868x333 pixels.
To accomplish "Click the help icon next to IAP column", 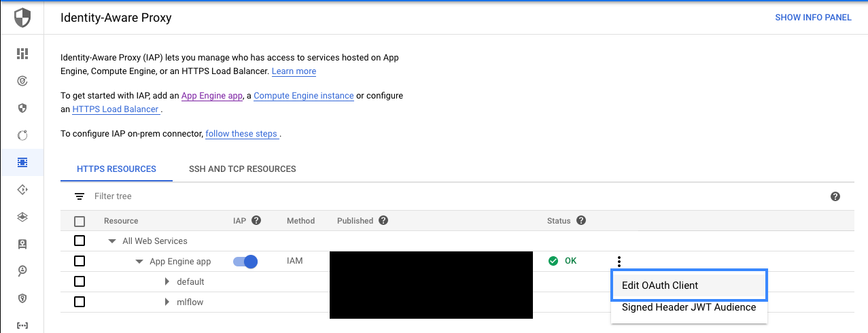I will [256, 220].
